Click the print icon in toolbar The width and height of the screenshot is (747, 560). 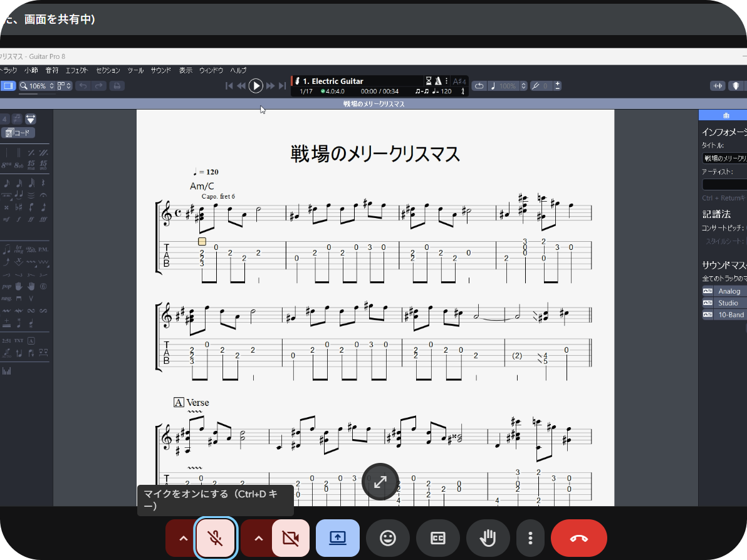117,86
